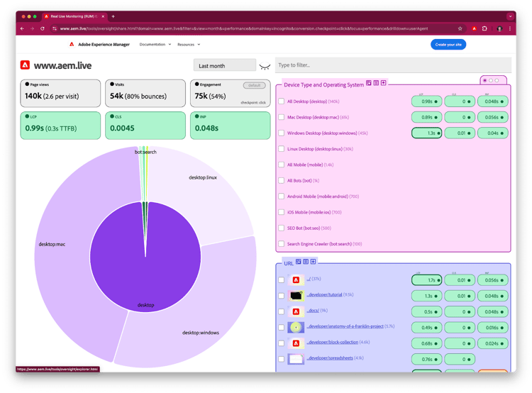
Task: Go back in browser history
Action: 22,28
